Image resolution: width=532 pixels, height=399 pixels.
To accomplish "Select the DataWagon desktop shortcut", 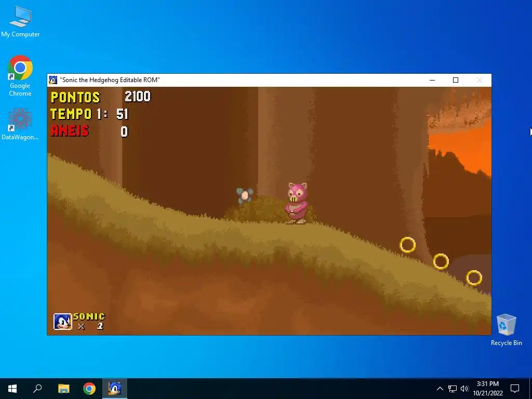I will (x=20, y=124).
